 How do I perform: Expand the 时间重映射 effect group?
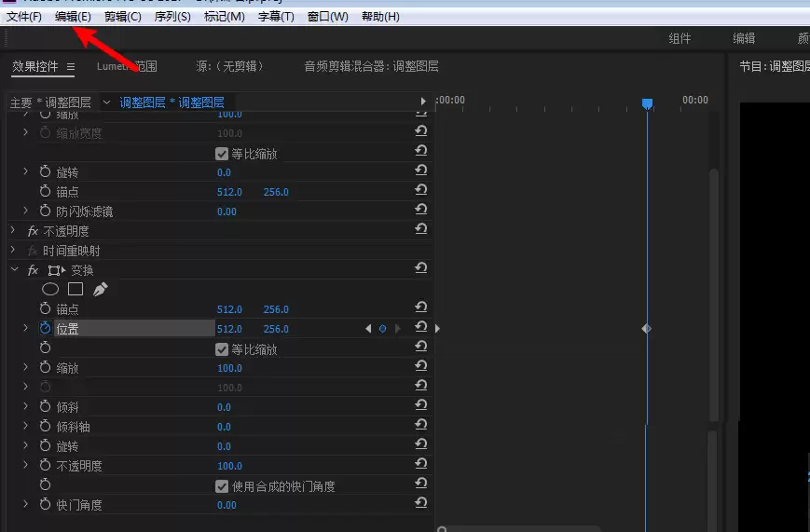(13, 250)
